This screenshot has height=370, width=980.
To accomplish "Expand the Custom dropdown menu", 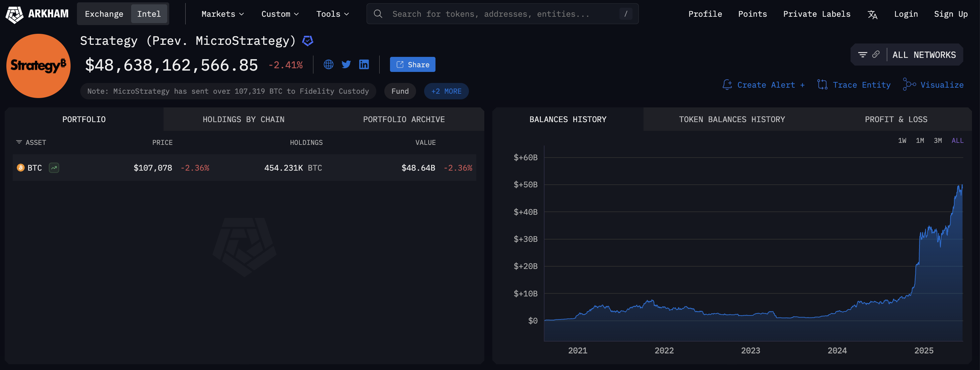I will coord(280,14).
